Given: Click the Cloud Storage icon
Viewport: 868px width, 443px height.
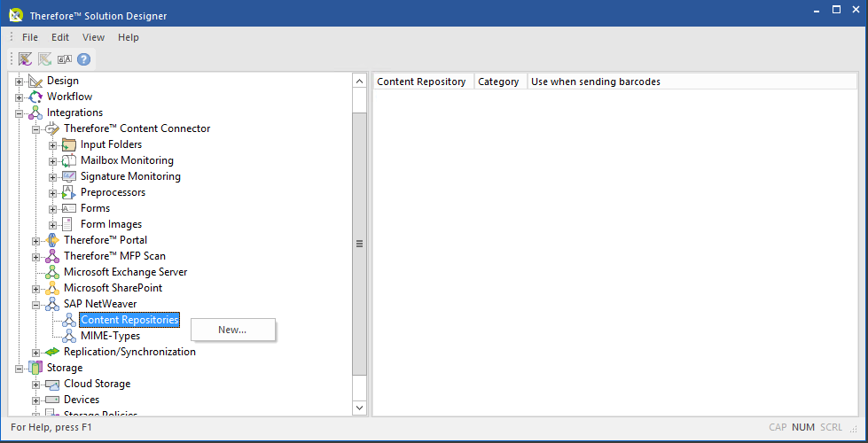Looking at the screenshot, I should point(52,384).
